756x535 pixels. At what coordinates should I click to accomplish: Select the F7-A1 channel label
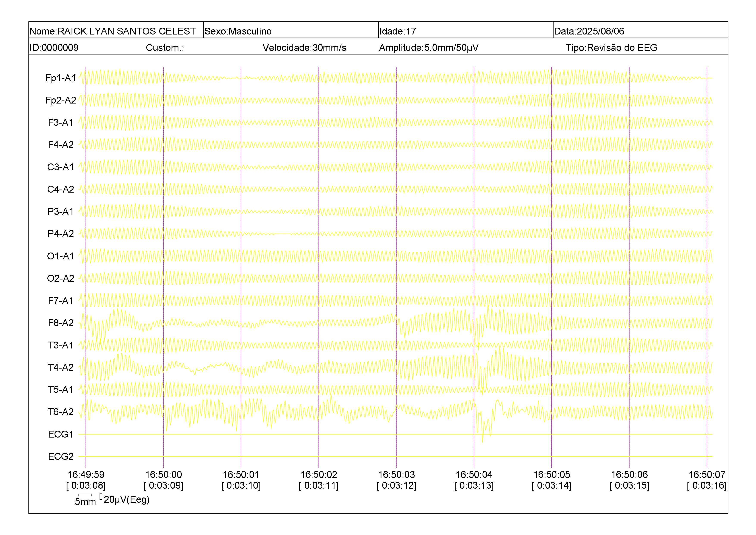pyautogui.click(x=61, y=300)
